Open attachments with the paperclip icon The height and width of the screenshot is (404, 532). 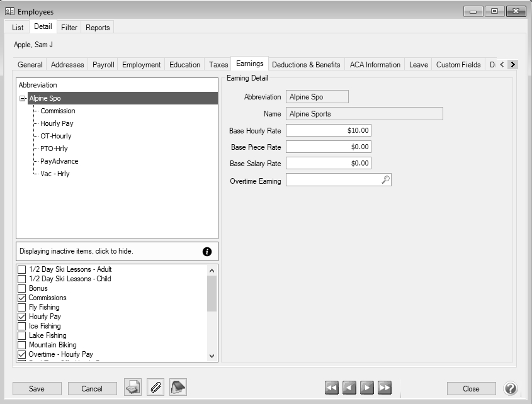pos(156,388)
